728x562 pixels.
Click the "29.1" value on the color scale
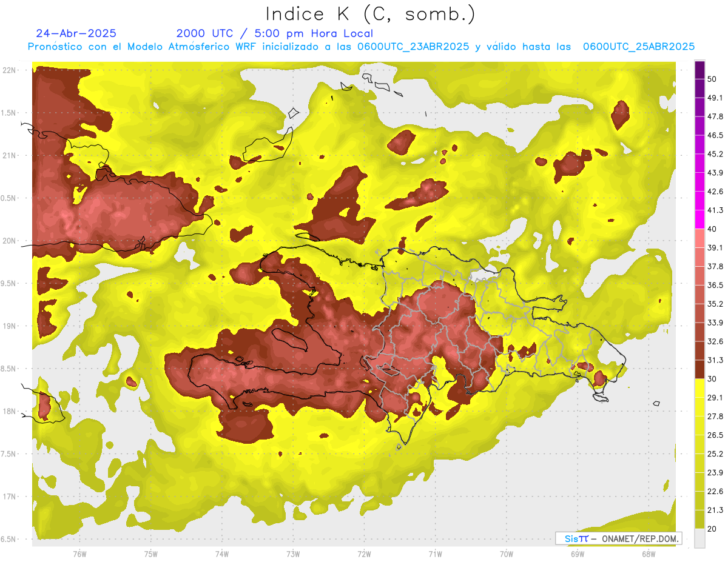715,397
